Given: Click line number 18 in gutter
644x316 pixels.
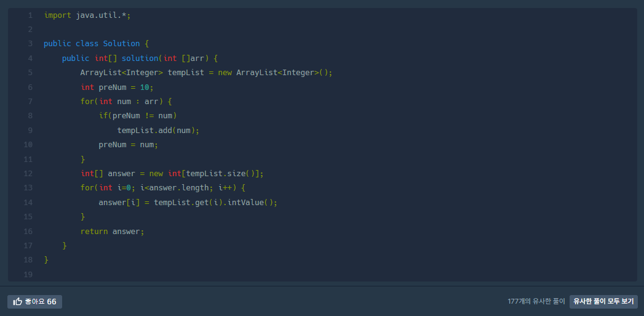Looking at the screenshot, I should tap(28, 260).
